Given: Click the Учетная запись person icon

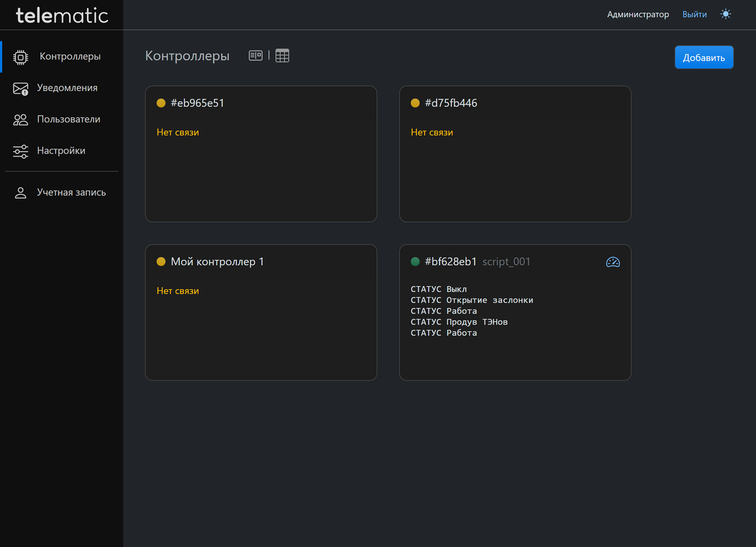Looking at the screenshot, I should pos(21,193).
